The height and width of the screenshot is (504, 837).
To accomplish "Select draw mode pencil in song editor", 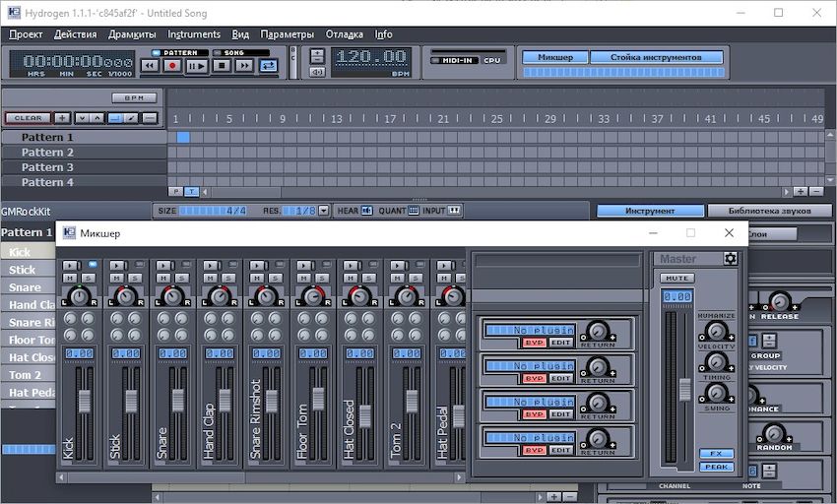I will (x=132, y=118).
